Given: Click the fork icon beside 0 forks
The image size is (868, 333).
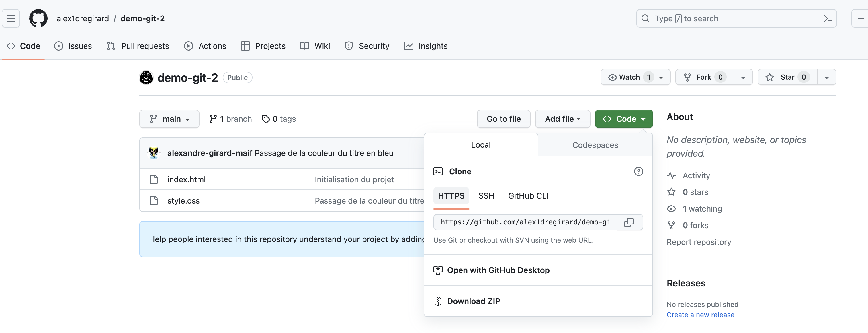Looking at the screenshot, I should (x=671, y=225).
